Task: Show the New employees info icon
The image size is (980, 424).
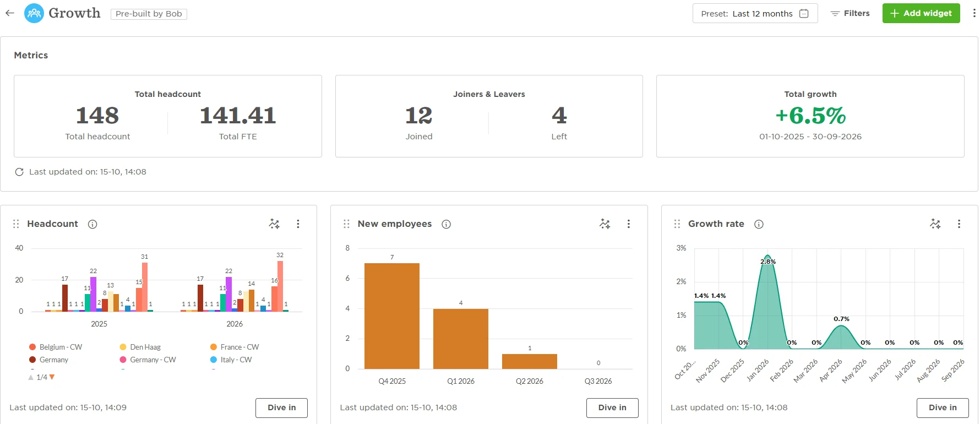Action: click(x=447, y=224)
